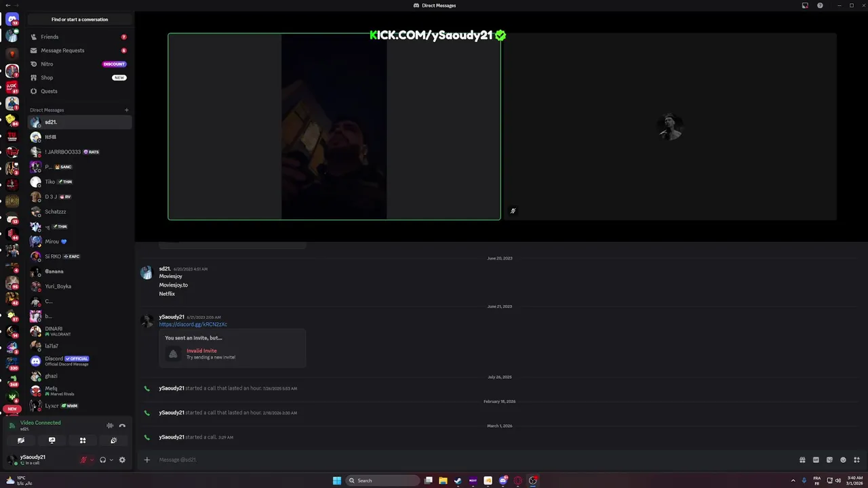Image resolution: width=868 pixels, height=488 pixels.
Task: Open the ghazi direct message
Action: coord(79,375)
